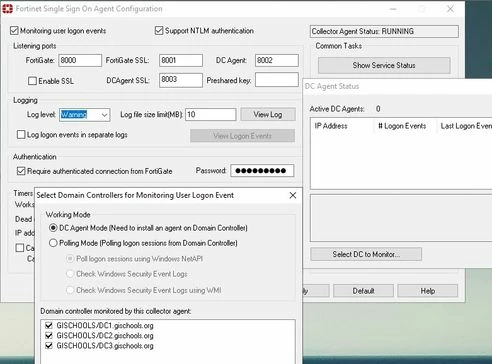This screenshot has width=492, height=364.
Task: Toggle Support NTLM authentication checkbox
Action: coord(159,31)
